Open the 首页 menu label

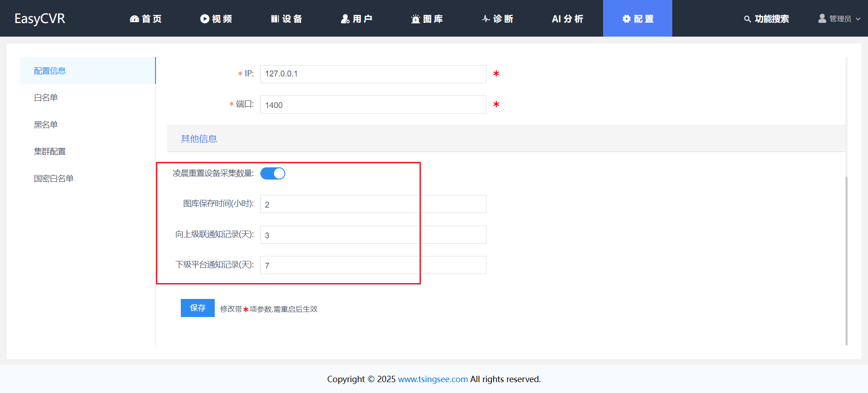(152, 19)
